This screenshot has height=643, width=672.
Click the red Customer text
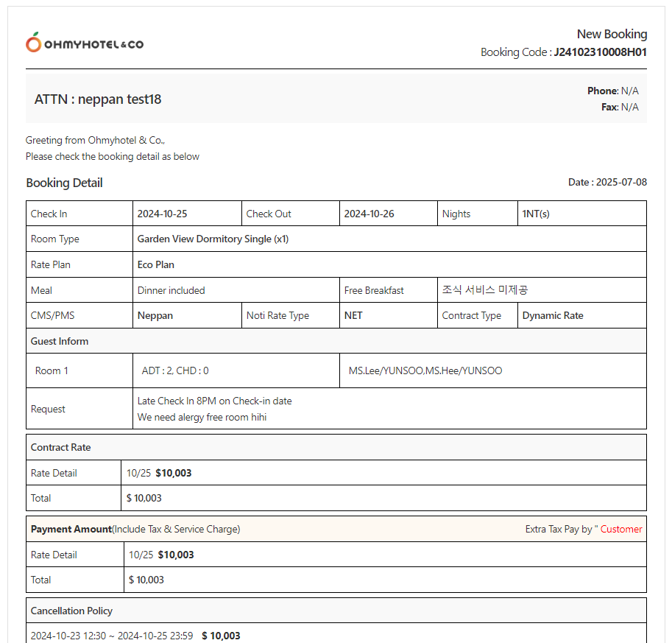621,530
